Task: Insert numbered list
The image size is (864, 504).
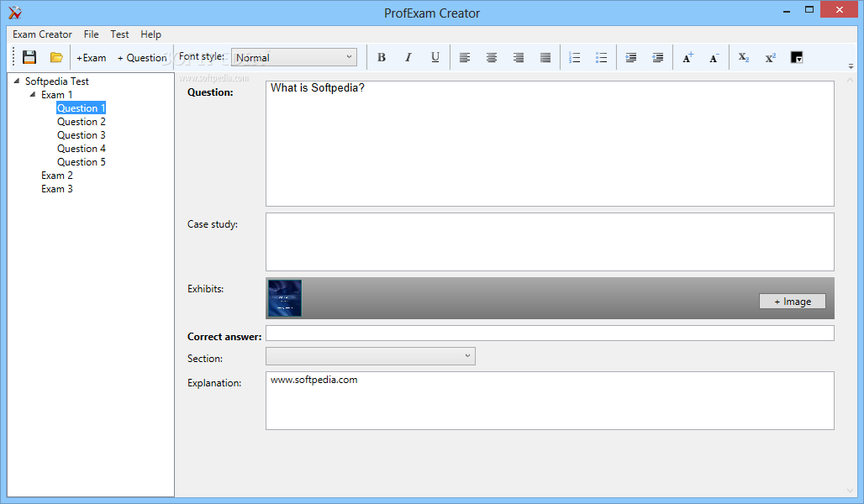Action: coord(575,57)
